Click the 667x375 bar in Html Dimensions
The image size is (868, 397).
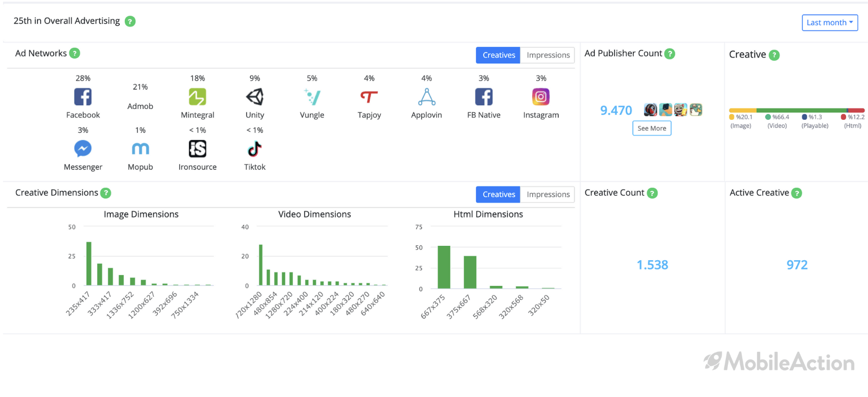[x=444, y=267]
